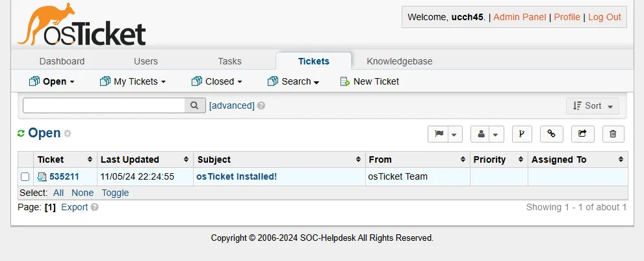
Task: Click the New Ticket button
Action: (370, 81)
